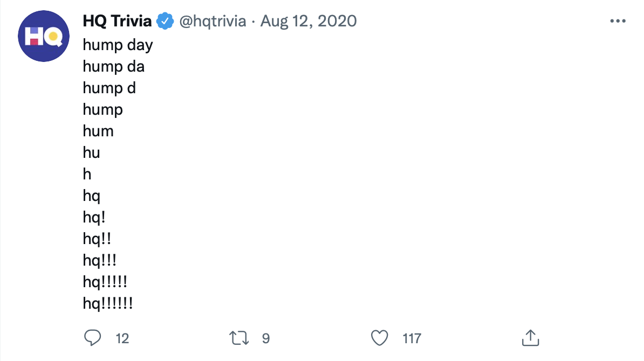
Task: Open the HQ Trivia profile avatar
Action: pos(44,36)
